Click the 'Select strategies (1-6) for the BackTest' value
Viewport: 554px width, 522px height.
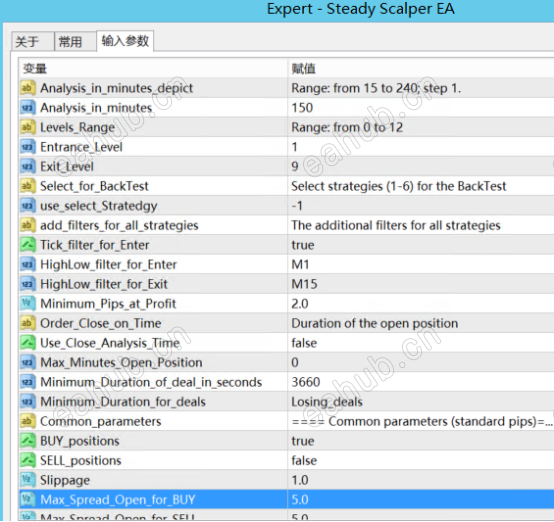click(399, 186)
